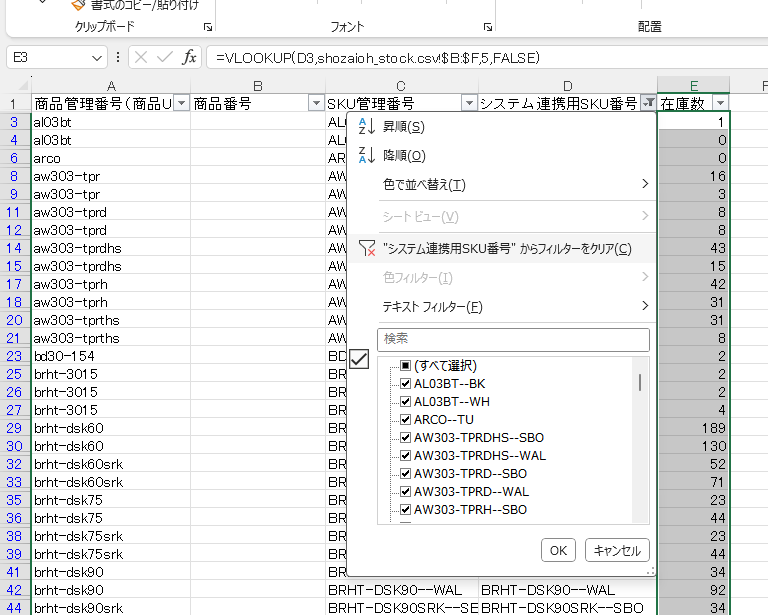Open the 色で並べ替え submenu
The width and height of the screenshot is (768, 615).
[x=501, y=185]
